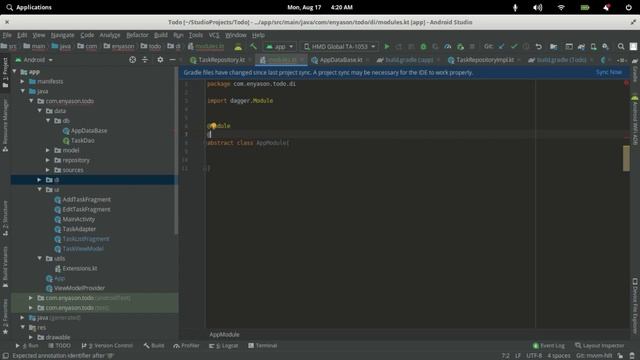Click the collapse all icon in Project panel
Image resolution: width=640 pixels, height=360 pixels.
point(145,60)
